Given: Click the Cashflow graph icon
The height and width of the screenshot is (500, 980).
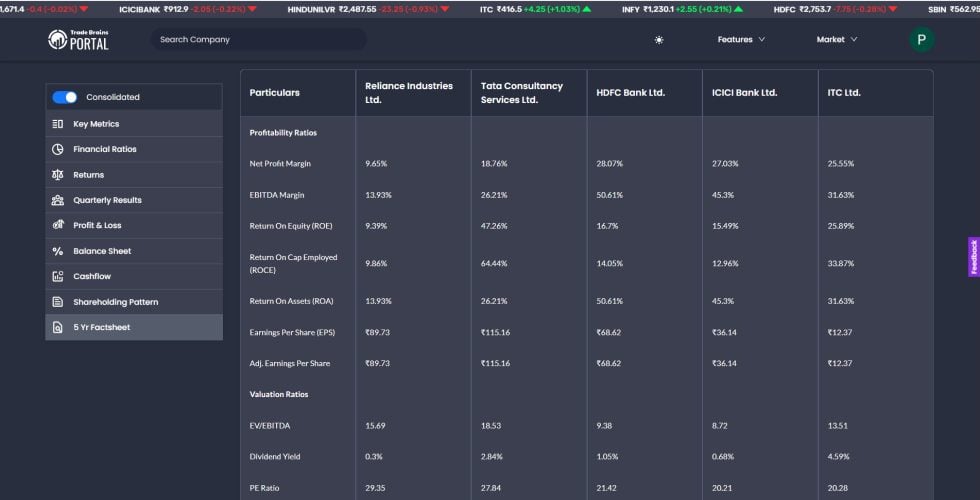Looking at the screenshot, I should click(x=58, y=276).
